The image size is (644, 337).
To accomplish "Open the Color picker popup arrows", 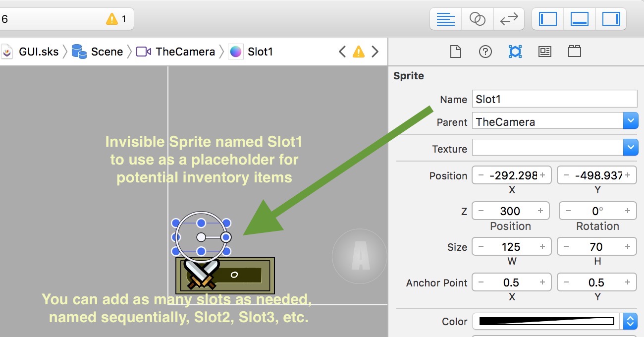I will pos(629,321).
